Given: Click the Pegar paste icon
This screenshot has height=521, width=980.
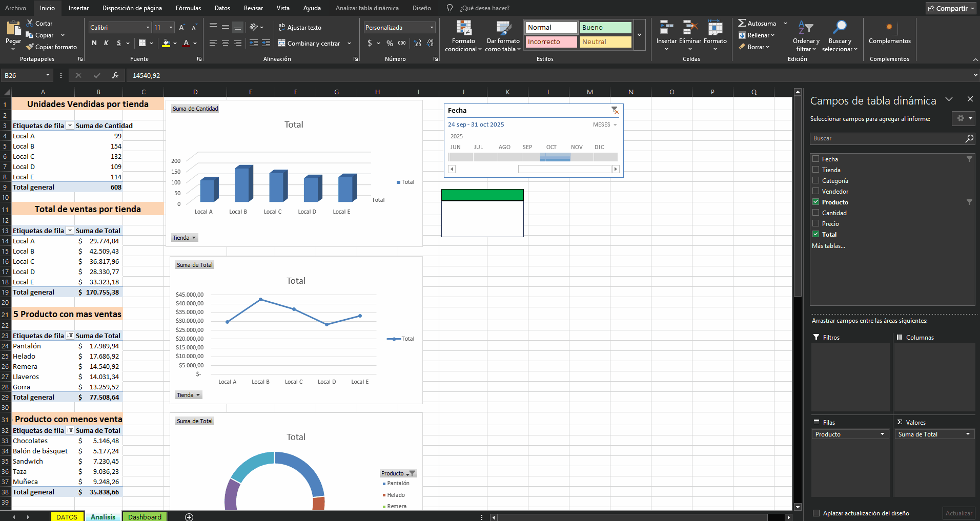Looking at the screenshot, I should pyautogui.click(x=13, y=28).
